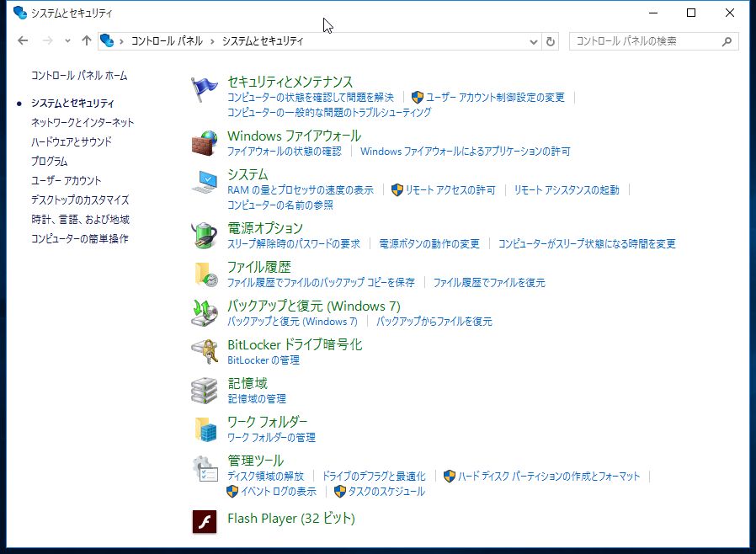The width and height of the screenshot is (756, 554).
Task: Click the Up arrow to parent folder
Action: coord(87,40)
